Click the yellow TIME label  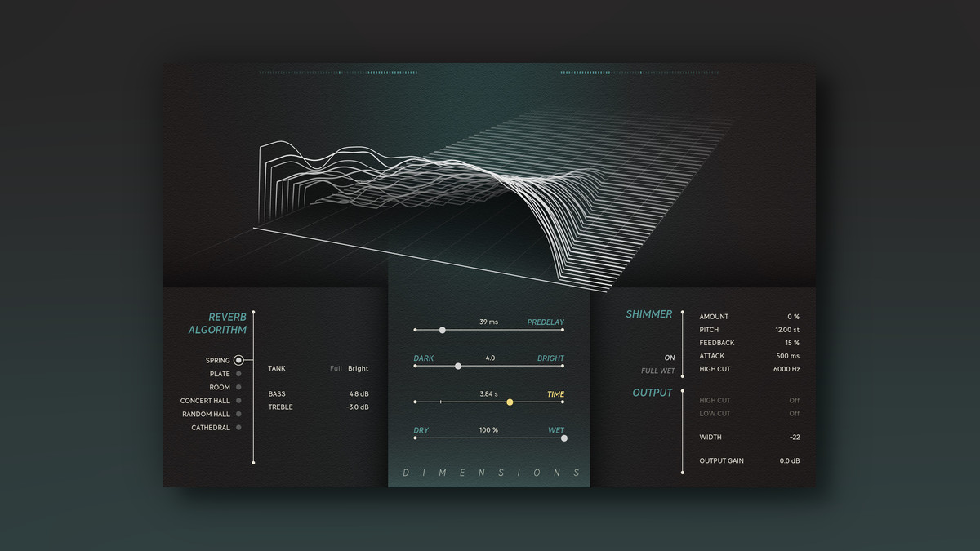[x=555, y=393]
